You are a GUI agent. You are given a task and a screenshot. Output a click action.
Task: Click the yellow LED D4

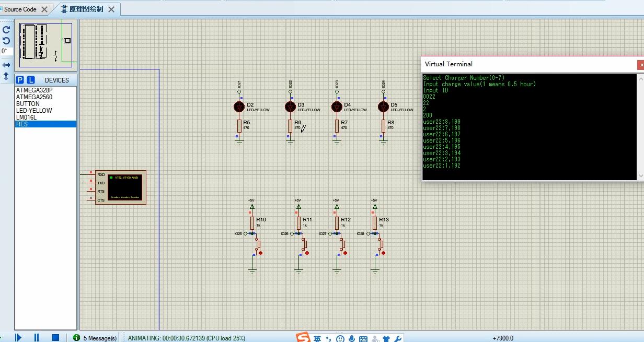[x=337, y=107]
